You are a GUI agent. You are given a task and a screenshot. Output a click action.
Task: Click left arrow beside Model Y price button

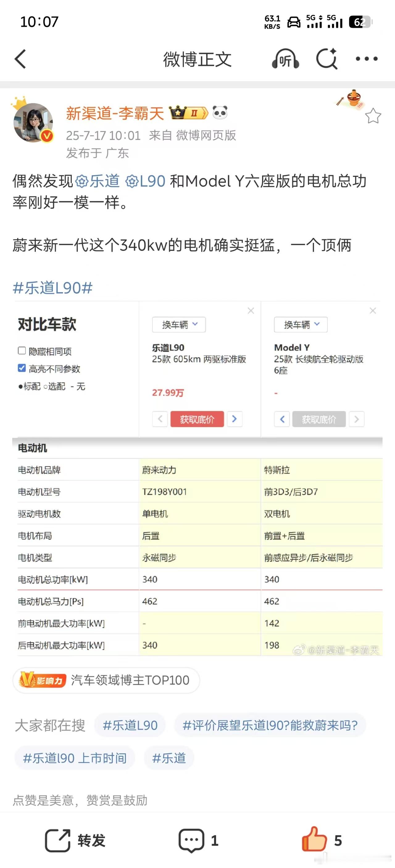pyautogui.click(x=282, y=419)
